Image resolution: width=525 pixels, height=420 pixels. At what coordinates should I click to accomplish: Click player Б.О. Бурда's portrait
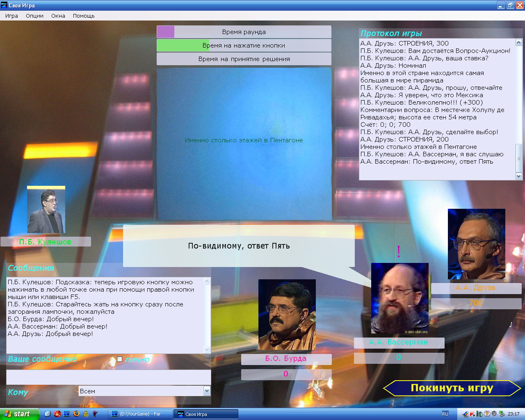pos(287,315)
